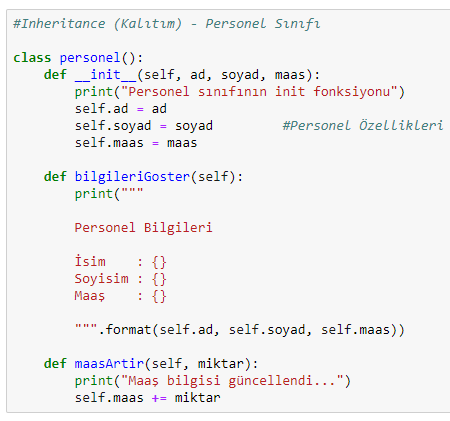Click the '.format(self.ad, self.soyad, self.maas)' call
Viewport: 450px width, 421px height.
pyautogui.click(x=251, y=330)
